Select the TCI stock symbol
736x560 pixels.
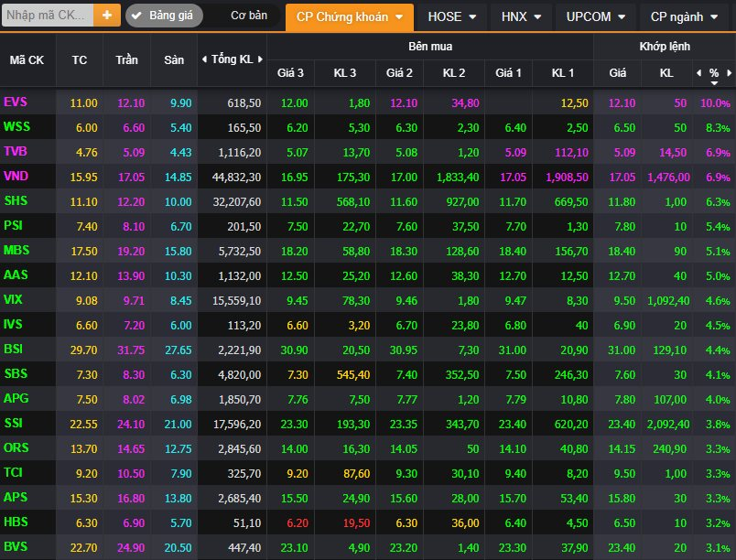13,472
